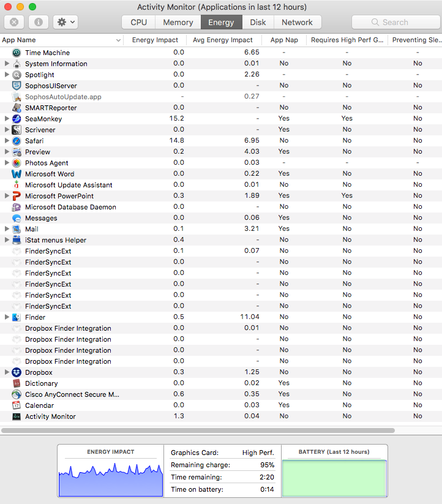Select SeaMonkey energy value 15.2
Screen dimensions: 442x504
point(177,118)
